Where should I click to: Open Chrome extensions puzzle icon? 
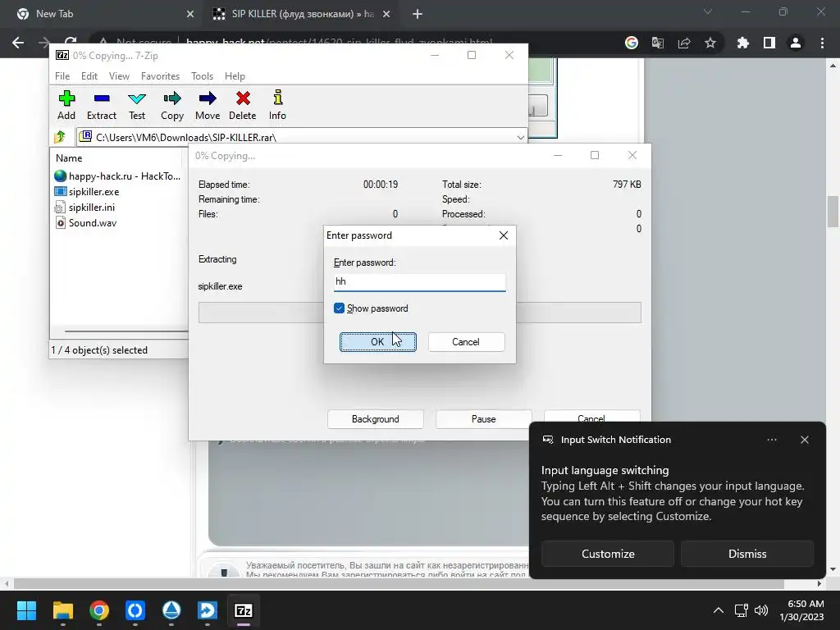point(743,43)
